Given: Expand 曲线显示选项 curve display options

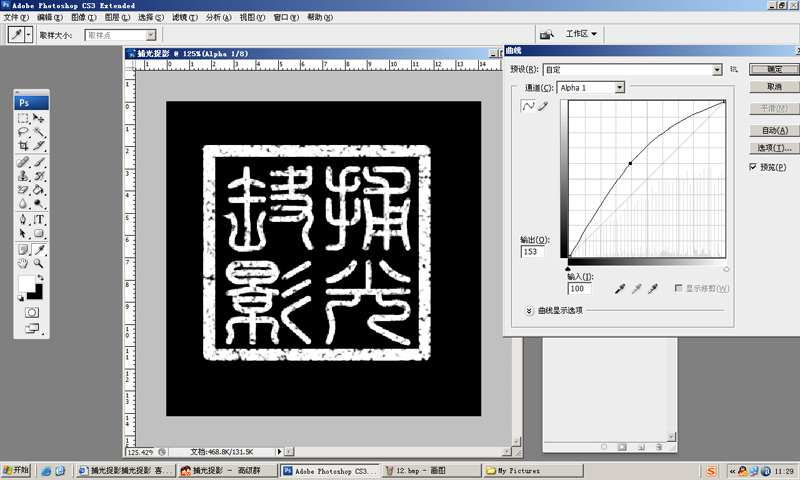Looking at the screenshot, I should click(529, 310).
